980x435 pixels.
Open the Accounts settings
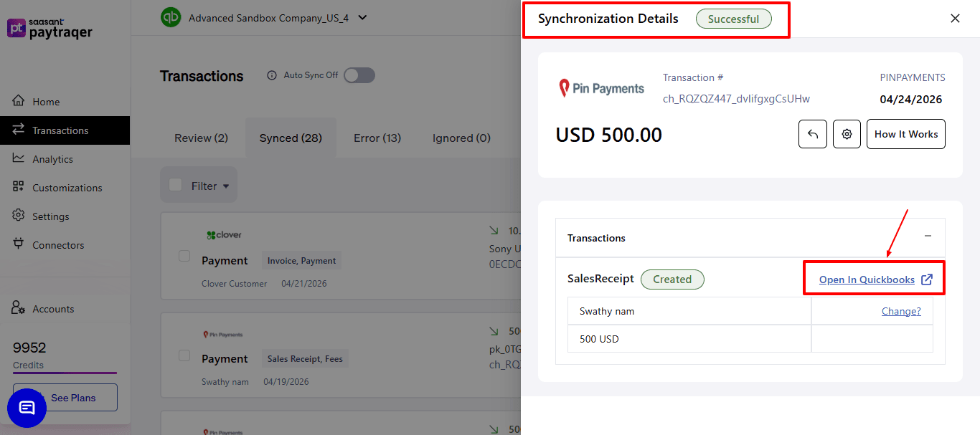pos(52,308)
